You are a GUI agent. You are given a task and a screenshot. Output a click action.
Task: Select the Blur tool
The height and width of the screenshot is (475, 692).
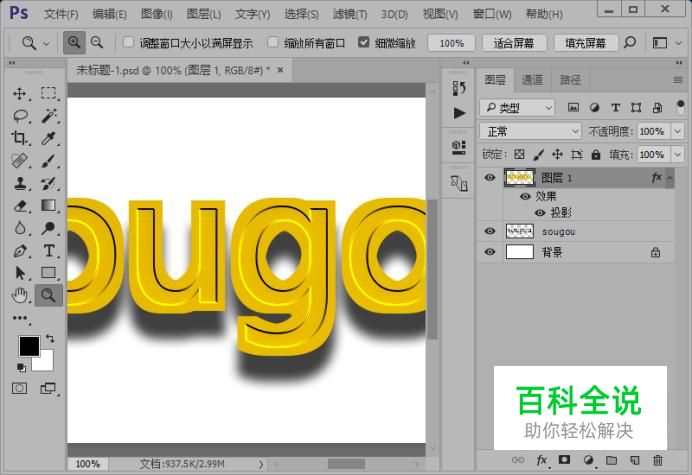19,228
